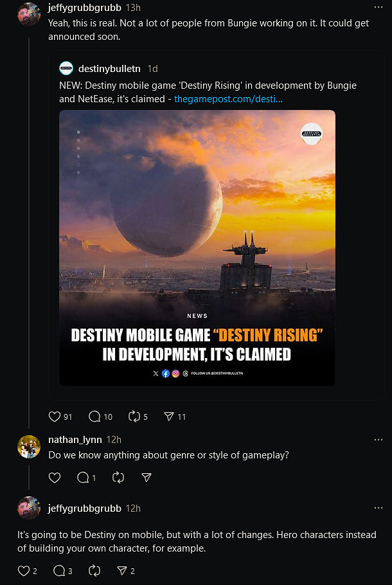Open the reply icon under nathan_lynn's comment
The image size is (392, 585).
[83, 478]
